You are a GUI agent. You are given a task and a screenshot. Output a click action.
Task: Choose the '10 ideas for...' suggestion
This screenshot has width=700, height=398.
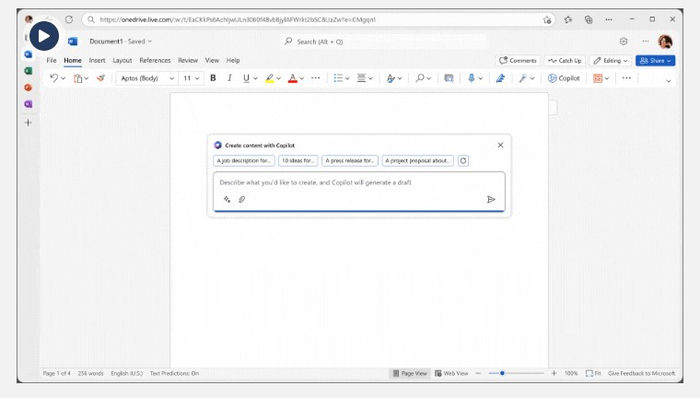coord(298,161)
